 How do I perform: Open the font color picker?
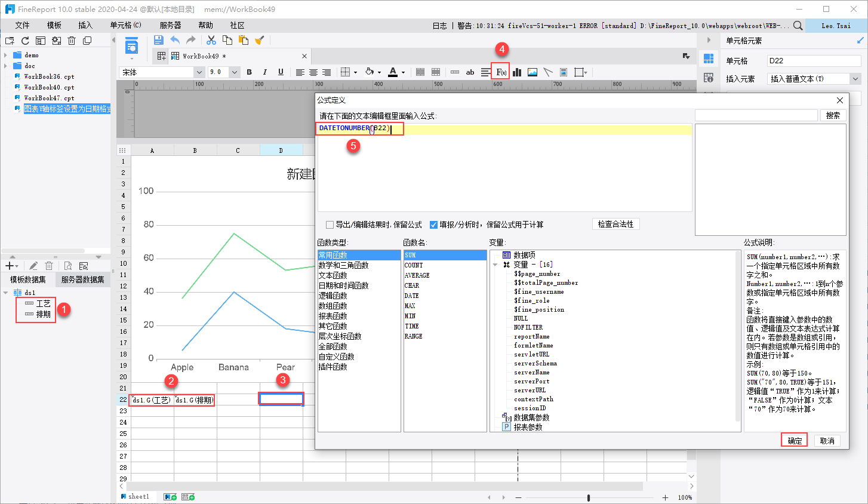point(403,72)
